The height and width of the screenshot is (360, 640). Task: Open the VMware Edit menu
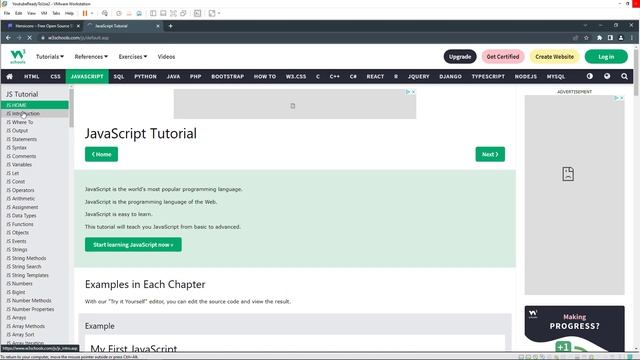point(19,13)
